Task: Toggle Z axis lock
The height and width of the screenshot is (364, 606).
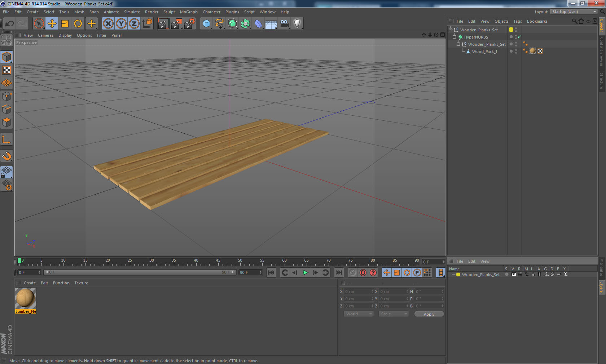Action: [134, 24]
